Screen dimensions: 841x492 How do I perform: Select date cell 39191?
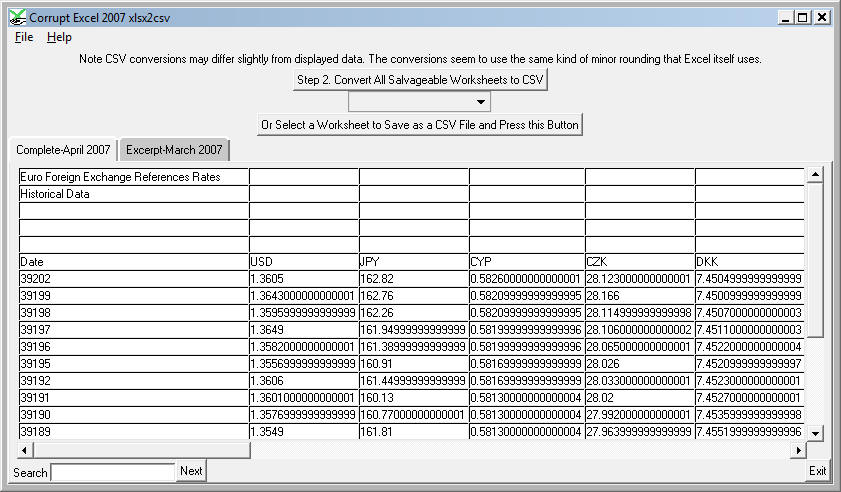[x=134, y=398]
